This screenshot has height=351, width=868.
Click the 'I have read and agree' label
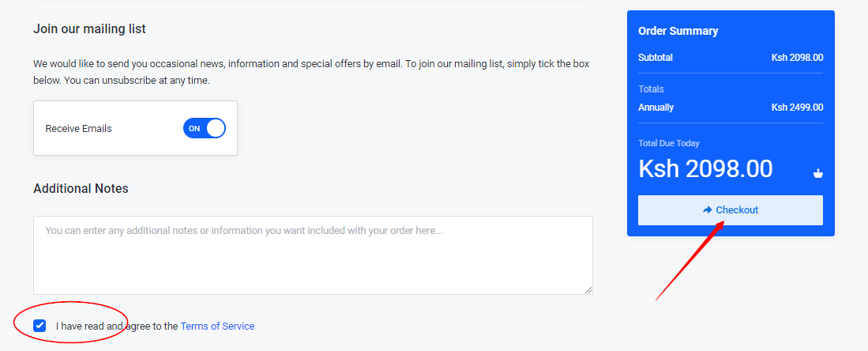[117, 326]
